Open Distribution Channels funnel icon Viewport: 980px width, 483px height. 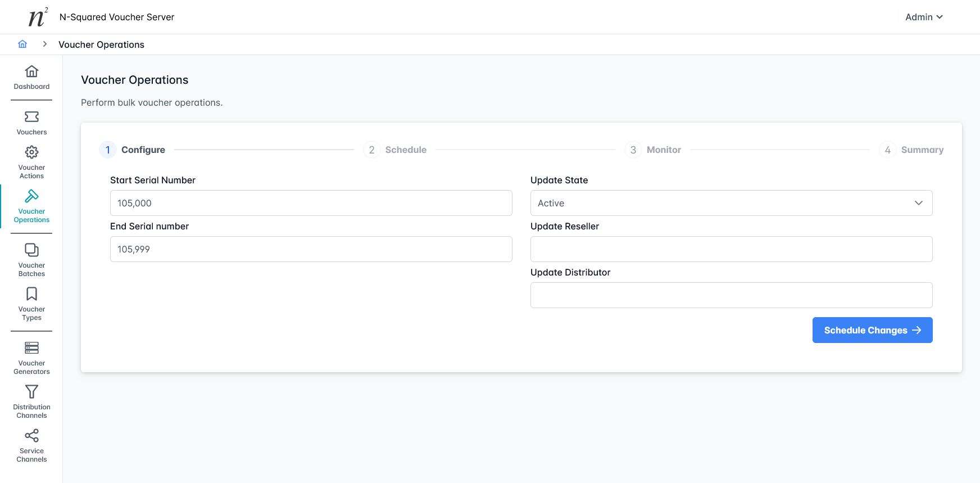(31, 392)
